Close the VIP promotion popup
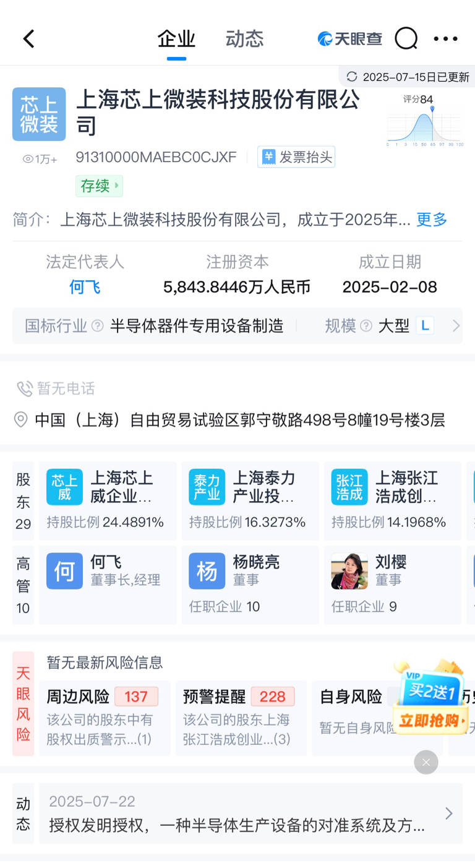Viewport: 475px width, 868px height. click(x=426, y=762)
